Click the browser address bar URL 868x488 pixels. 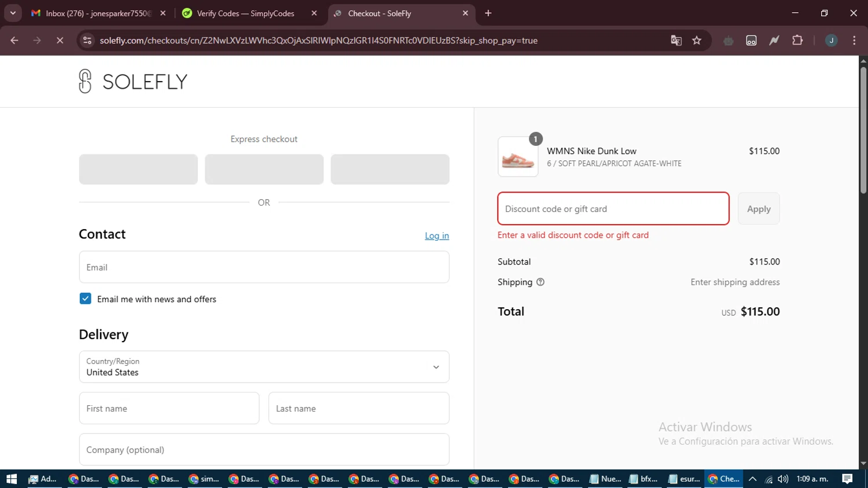(318, 41)
